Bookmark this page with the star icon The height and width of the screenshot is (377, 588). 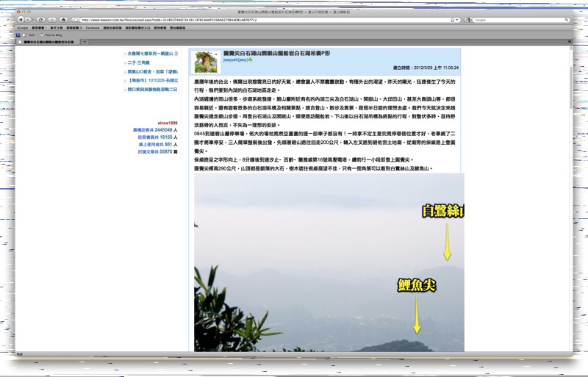[x=452, y=20]
